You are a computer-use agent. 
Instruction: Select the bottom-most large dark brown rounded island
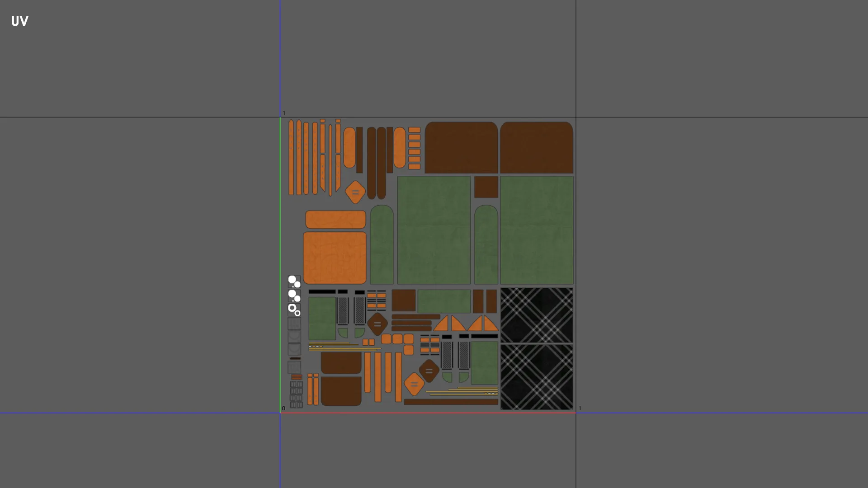[x=341, y=391]
